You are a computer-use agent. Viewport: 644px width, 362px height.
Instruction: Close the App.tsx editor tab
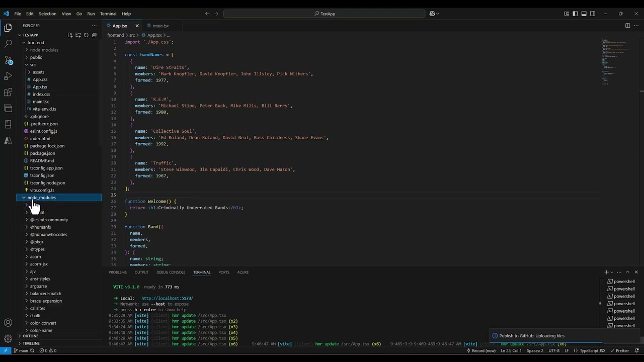137,26
